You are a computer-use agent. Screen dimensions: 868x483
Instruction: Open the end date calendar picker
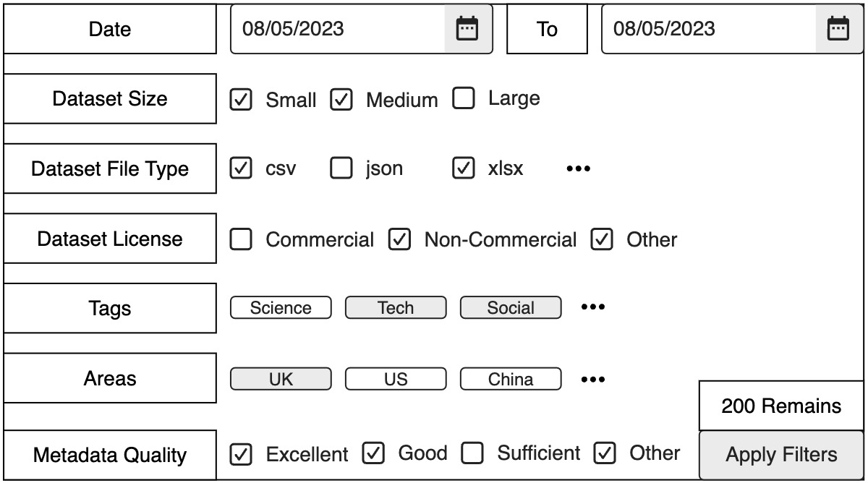(838, 29)
